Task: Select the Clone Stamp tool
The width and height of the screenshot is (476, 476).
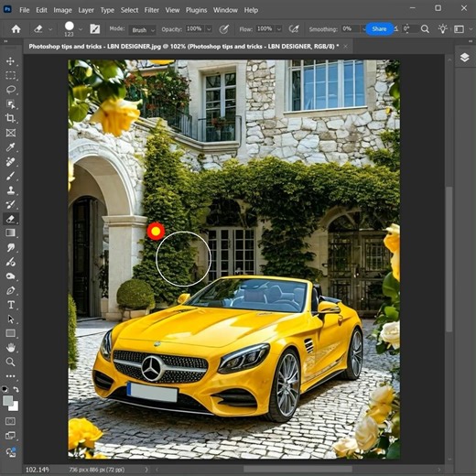Action: coord(11,190)
